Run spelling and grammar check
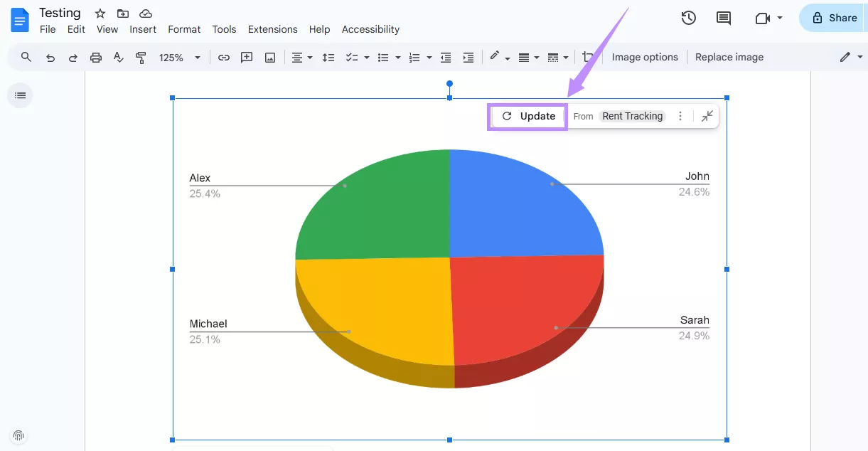This screenshot has height=451, width=868. tap(119, 57)
